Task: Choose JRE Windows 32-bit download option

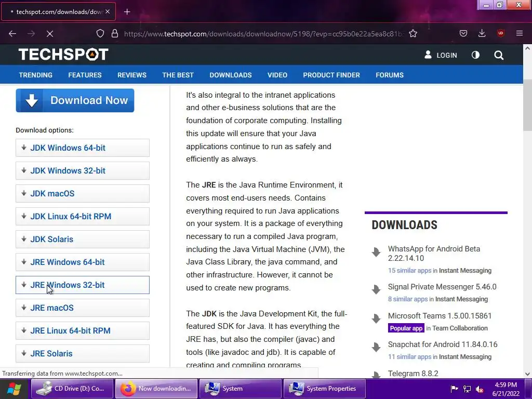Action: click(83, 285)
